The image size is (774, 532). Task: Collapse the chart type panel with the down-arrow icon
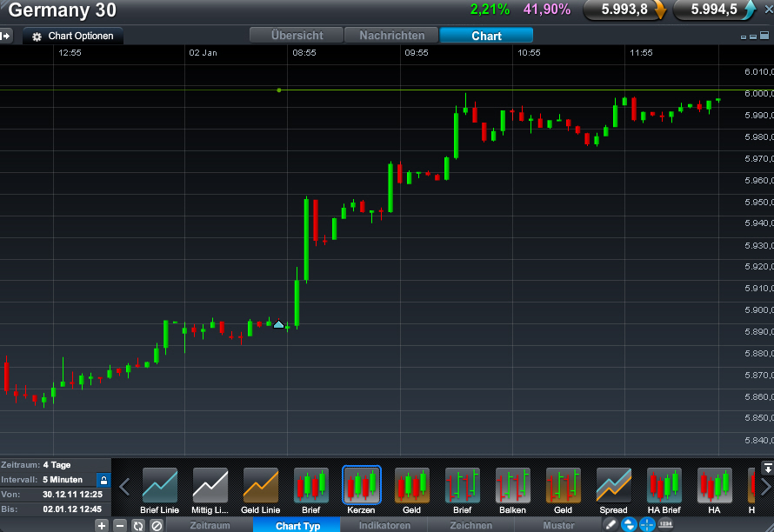pyautogui.click(x=767, y=468)
